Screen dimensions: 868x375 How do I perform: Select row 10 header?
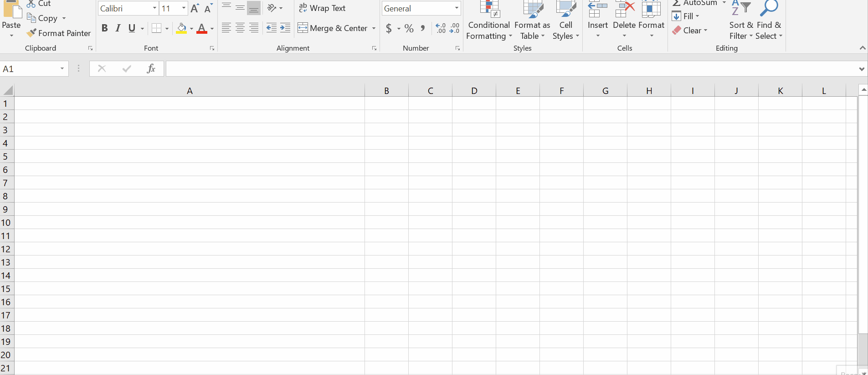click(7, 223)
